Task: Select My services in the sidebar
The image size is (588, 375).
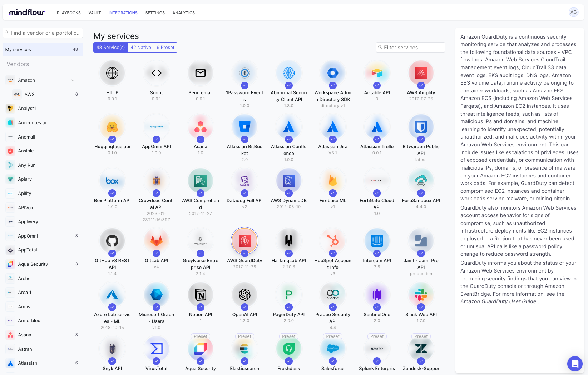Action: [43, 49]
